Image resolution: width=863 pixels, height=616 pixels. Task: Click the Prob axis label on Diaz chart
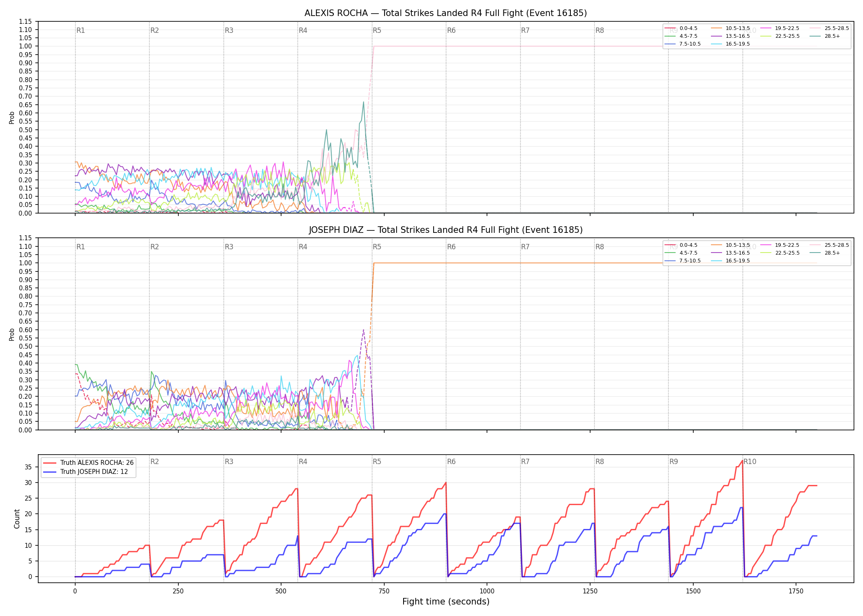[x=12, y=334]
